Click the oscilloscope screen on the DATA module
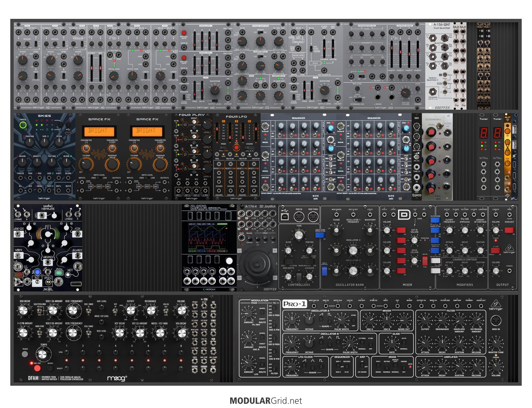This screenshot has height=408, width=532. (x=208, y=238)
